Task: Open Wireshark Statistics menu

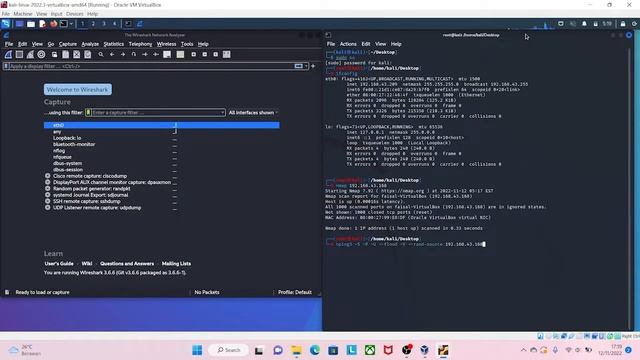Action: pos(113,44)
